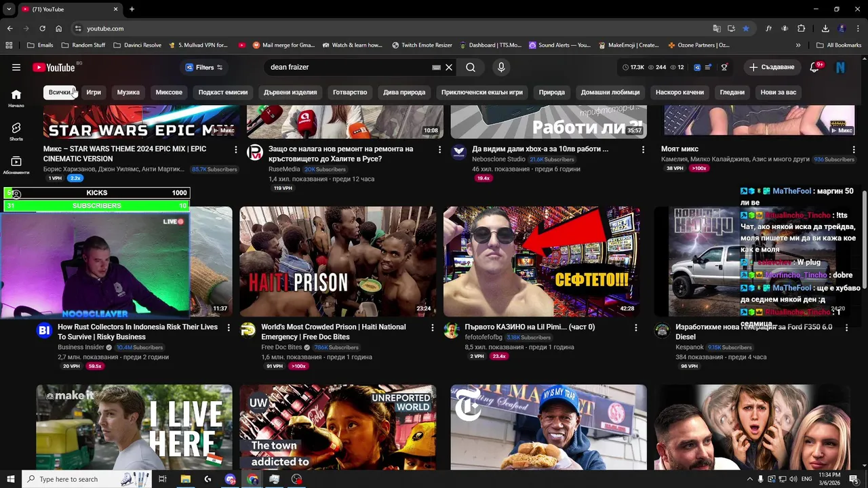The width and height of the screenshot is (868, 488).
Task: Open Shorts in the sidebar
Action: point(16,131)
